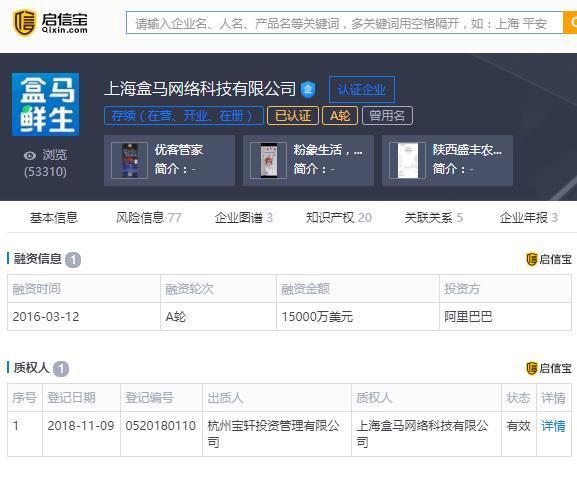This screenshot has height=477, width=577.
Task: Click the 出质人 column header
Action: (277, 398)
